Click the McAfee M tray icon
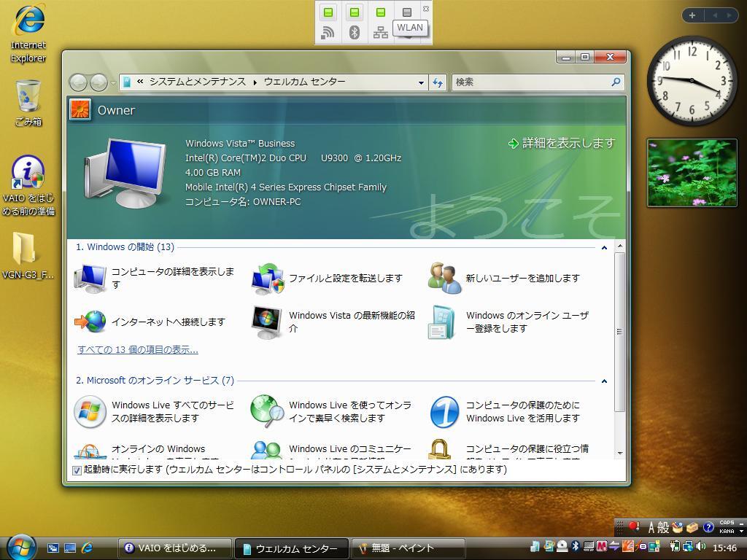The height and width of the screenshot is (560, 747). click(602, 546)
